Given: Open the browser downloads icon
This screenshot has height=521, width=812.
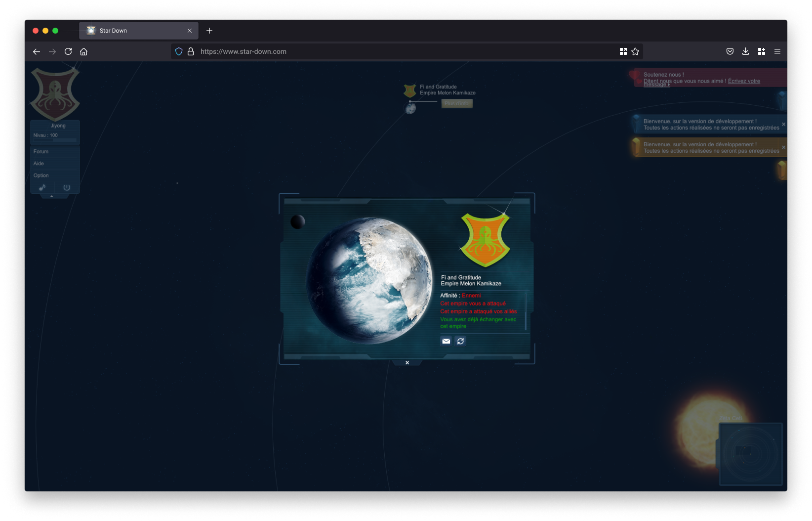Looking at the screenshot, I should tap(745, 51).
